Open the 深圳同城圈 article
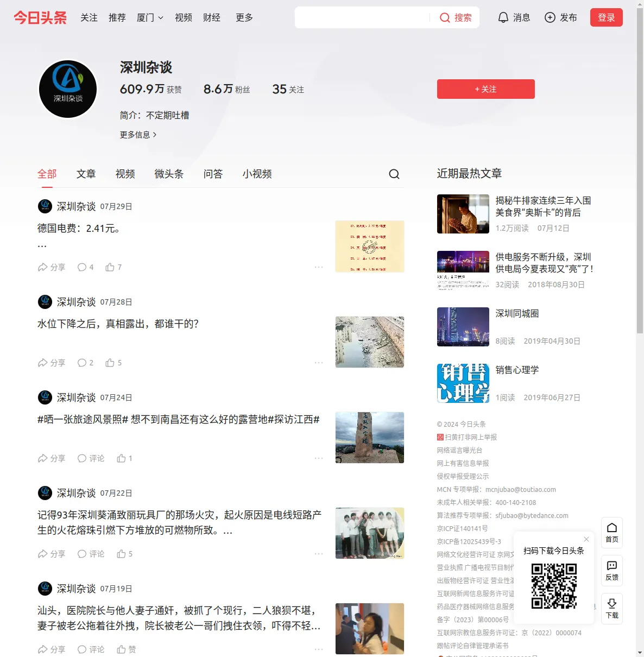 click(x=517, y=313)
